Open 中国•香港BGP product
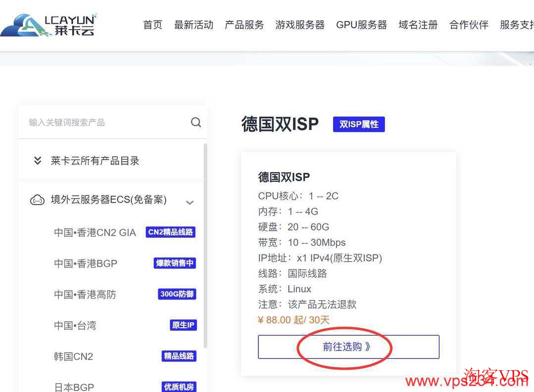Screen dimensions: 534x392 [86, 263]
